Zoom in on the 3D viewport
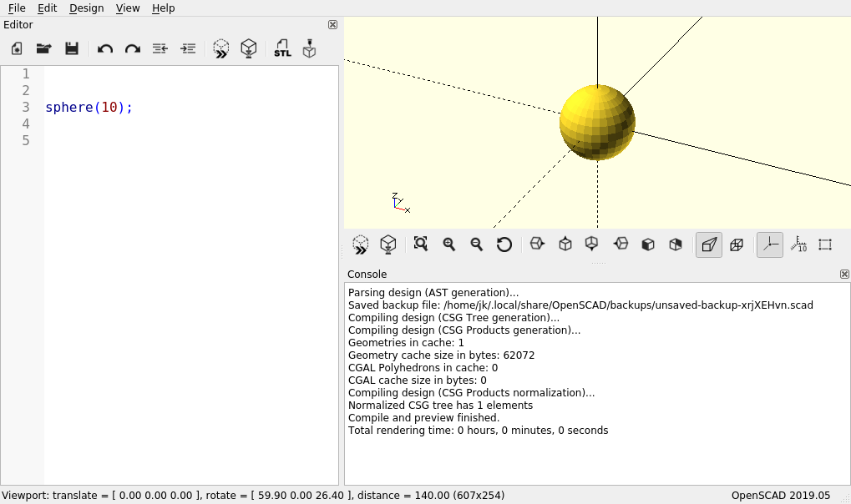This screenshot has width=851, height=504. point(449,244)
